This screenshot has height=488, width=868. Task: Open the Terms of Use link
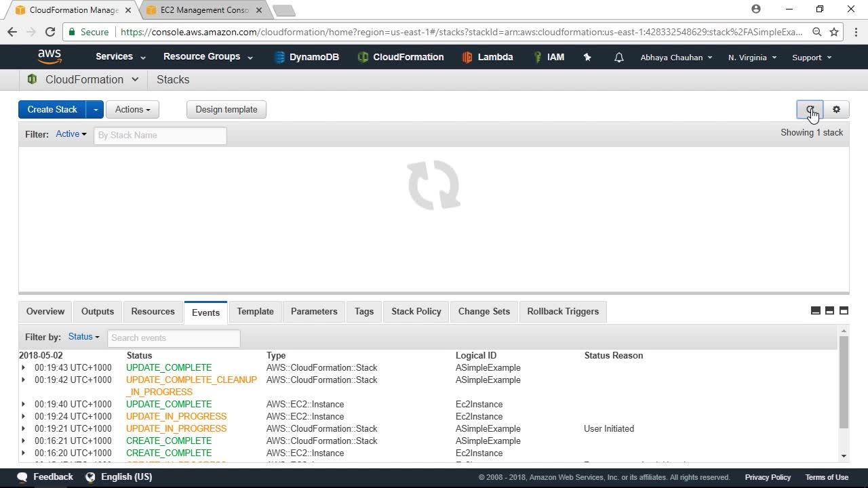click(x=827, y=477)
